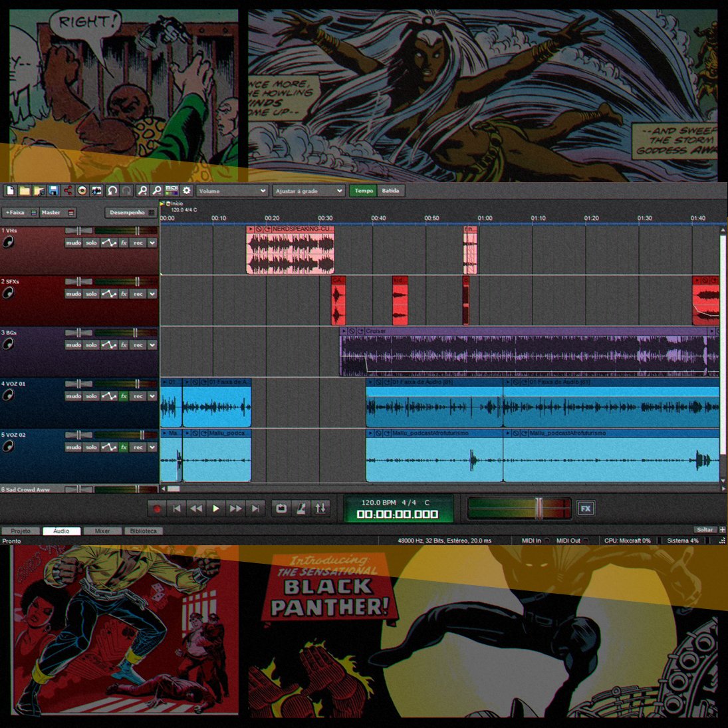Image resolution: width=728 pixels, height=728 pixels.
Task: Click the red share/publish icon
Action: pos(68,191)
